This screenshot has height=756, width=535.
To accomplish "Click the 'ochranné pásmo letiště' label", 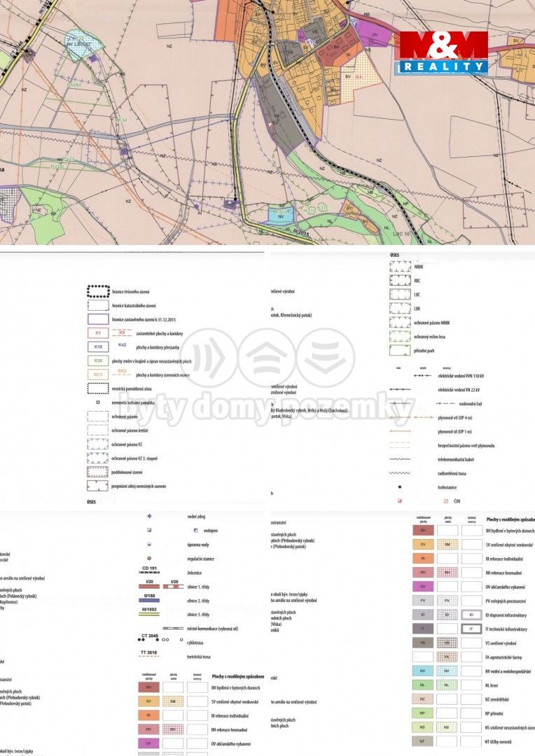I will pyautogui.click(x=130, y=430).
